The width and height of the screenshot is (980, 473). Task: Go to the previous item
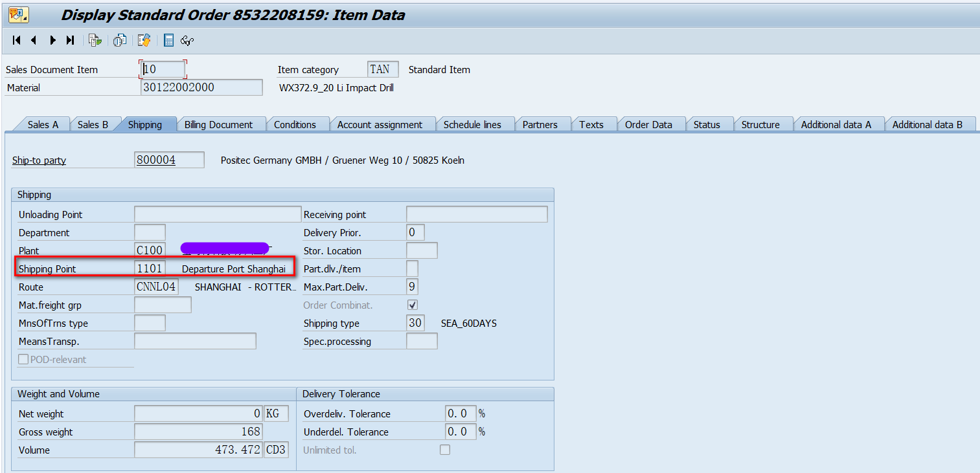[x=33, y=40]
